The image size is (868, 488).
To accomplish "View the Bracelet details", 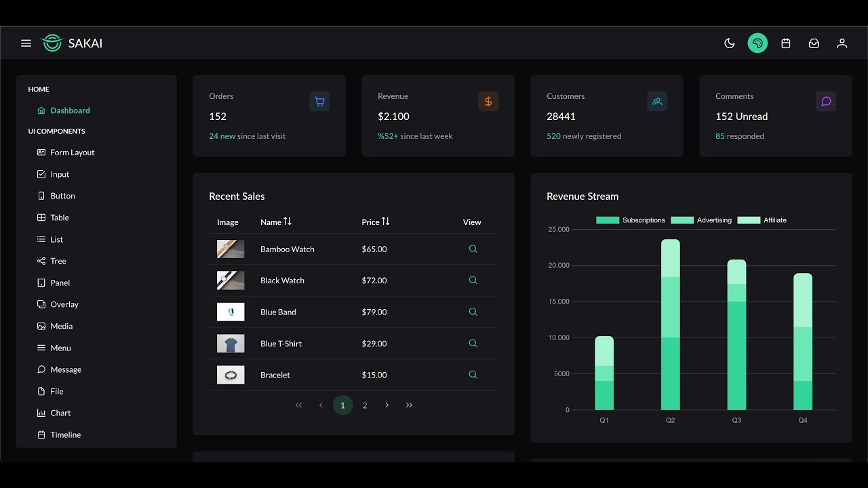I will [x=473, y=375].
